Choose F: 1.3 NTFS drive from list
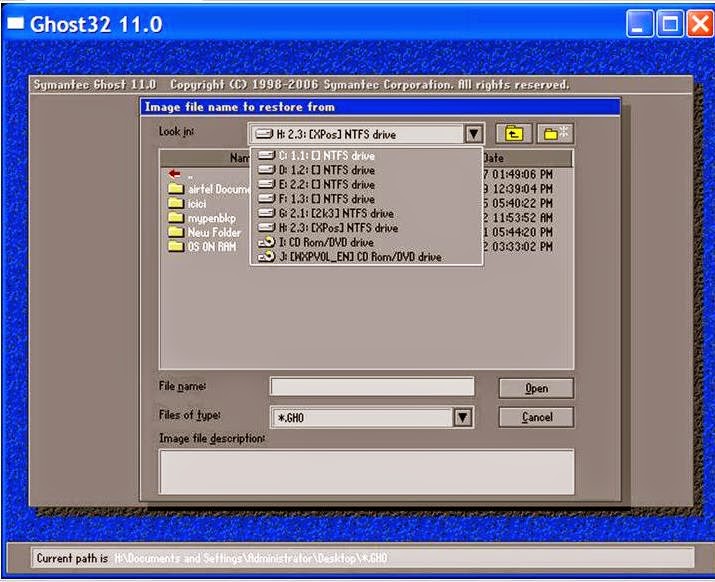The height and width of the screenshot is (582, 715). tap(366, 199)
